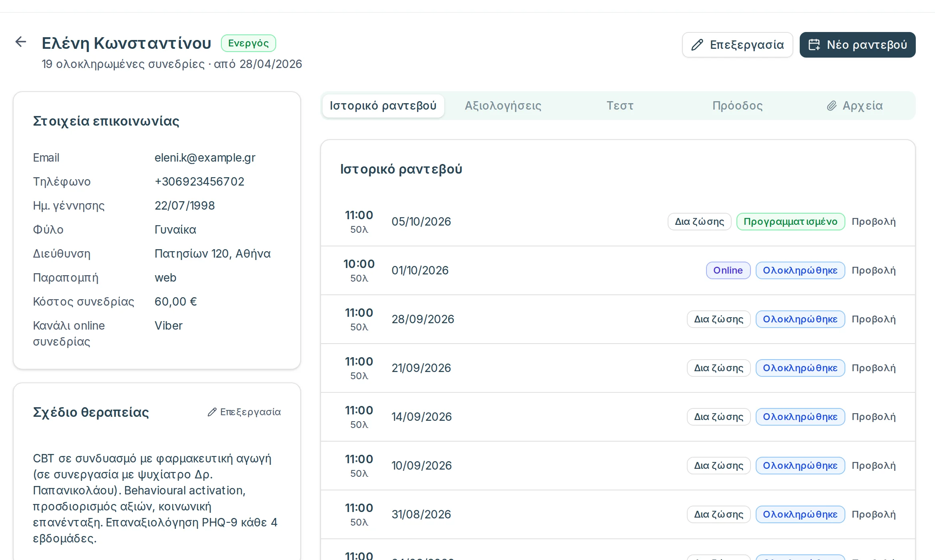This screenshot has width=935, height=560.
Task: Switch to the Αξιολογήσεις tab
Action: coord(503,106)
